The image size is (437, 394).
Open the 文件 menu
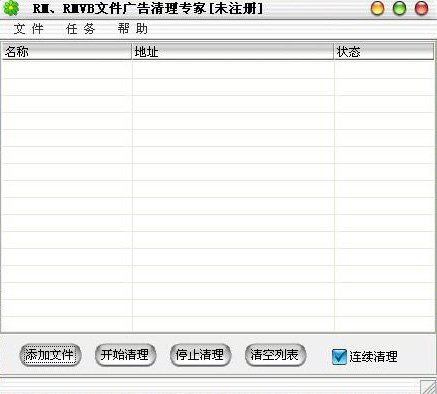coord(28,29)
